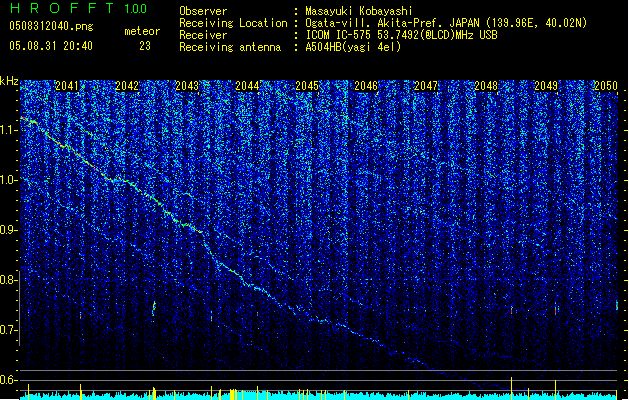Screen dimensions: 629x400
Task: Click the 2043 time marker
Action: click(187, 85)
